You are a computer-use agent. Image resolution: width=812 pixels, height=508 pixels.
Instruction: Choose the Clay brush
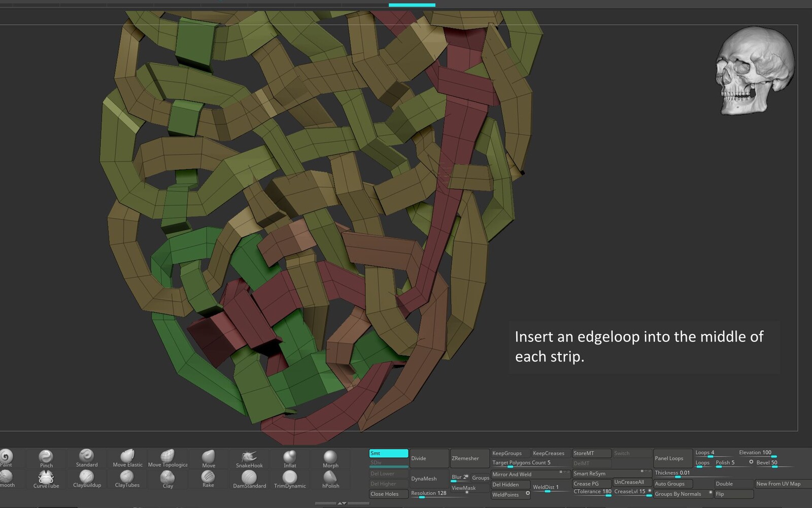(x=168, y=479)
